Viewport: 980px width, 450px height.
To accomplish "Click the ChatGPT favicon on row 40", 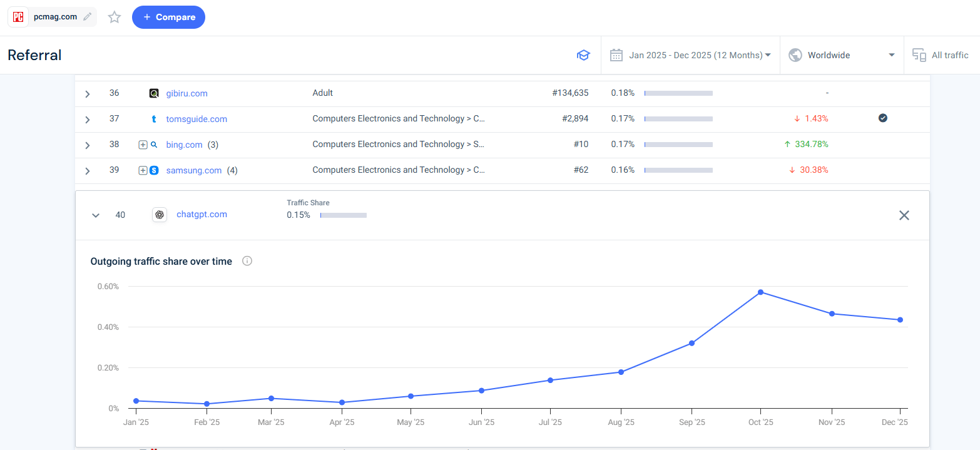I will [x=160, y=214].
